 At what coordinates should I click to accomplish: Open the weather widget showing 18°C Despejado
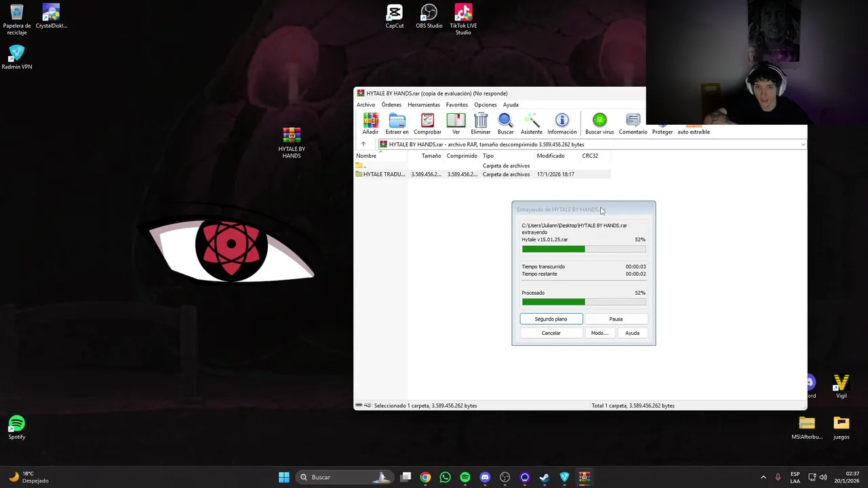point(28,477)
